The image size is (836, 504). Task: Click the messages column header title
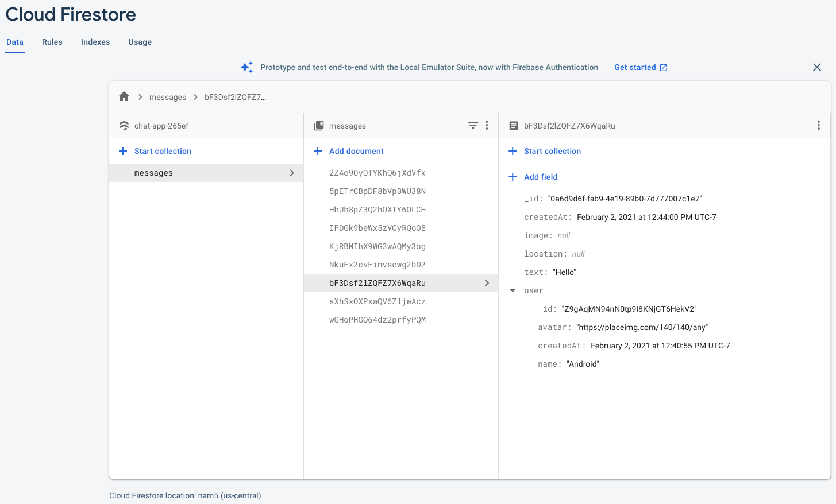[x=348, y=126]
